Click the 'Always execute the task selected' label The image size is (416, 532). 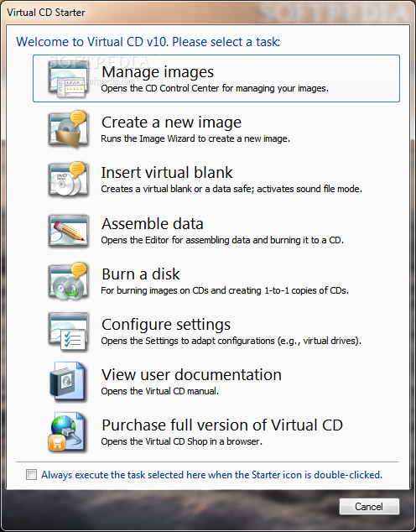point(211,475)
